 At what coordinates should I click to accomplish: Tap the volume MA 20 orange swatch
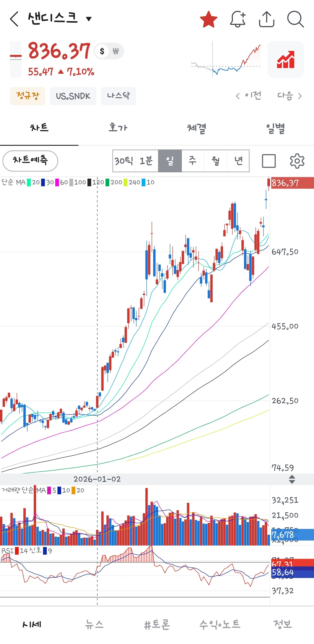tap(73, 490)
